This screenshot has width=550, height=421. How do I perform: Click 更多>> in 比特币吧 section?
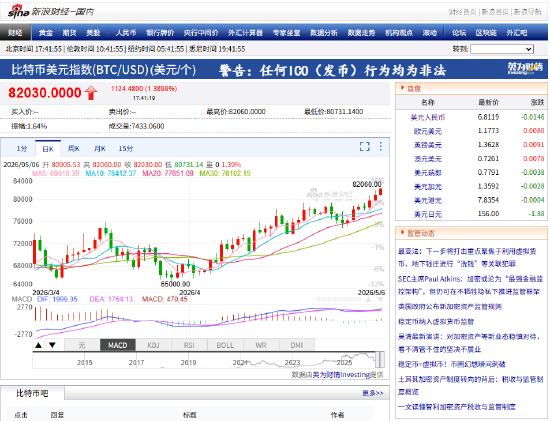point(373,393)
